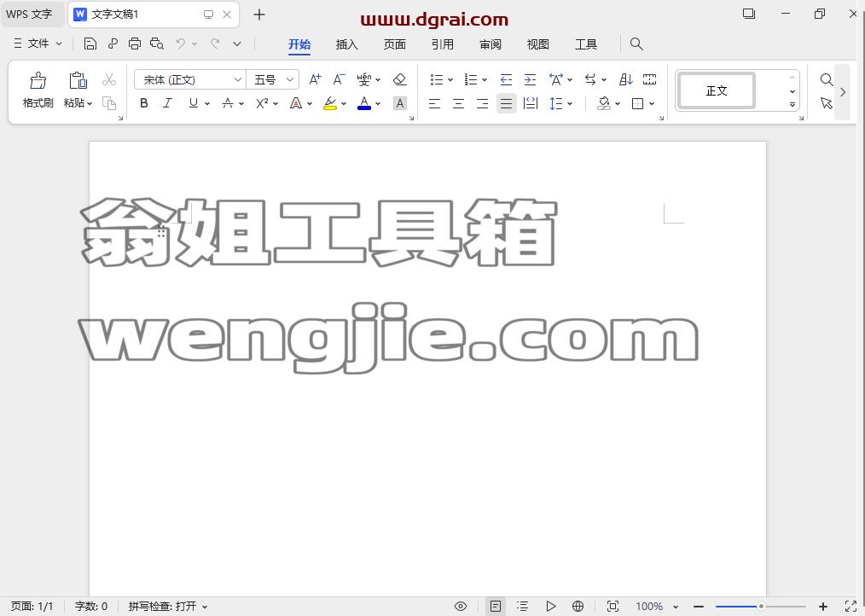Zoom in with the plus button
The width and height of the screenshot is (865, 616).
point(823,606)
